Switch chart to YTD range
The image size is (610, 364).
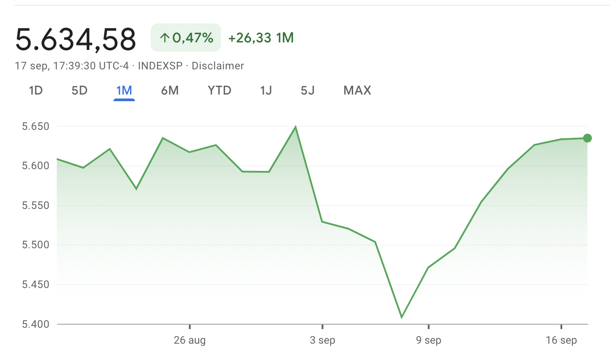(220, 91)
